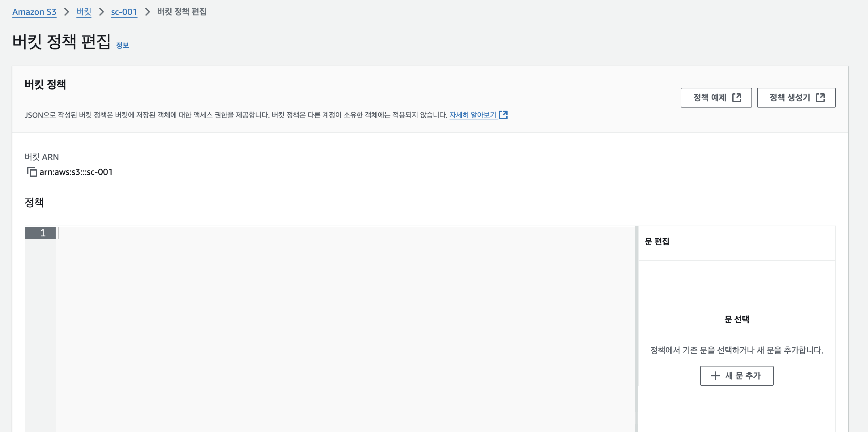Click the 자세히 알아보기 link

pyautogui.click(x=472, y=115)
